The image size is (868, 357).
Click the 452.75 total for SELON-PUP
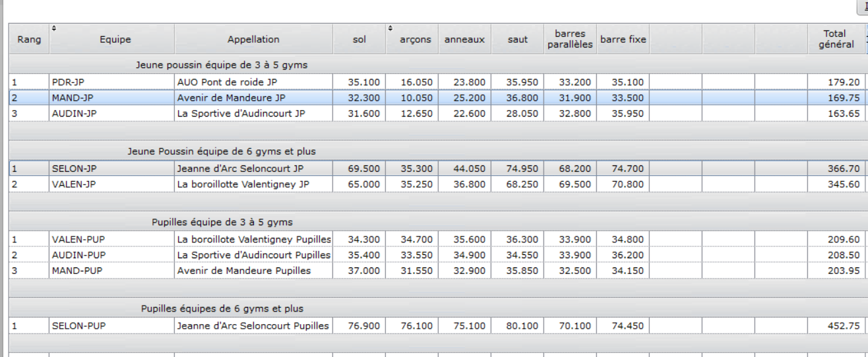(835, 325)
